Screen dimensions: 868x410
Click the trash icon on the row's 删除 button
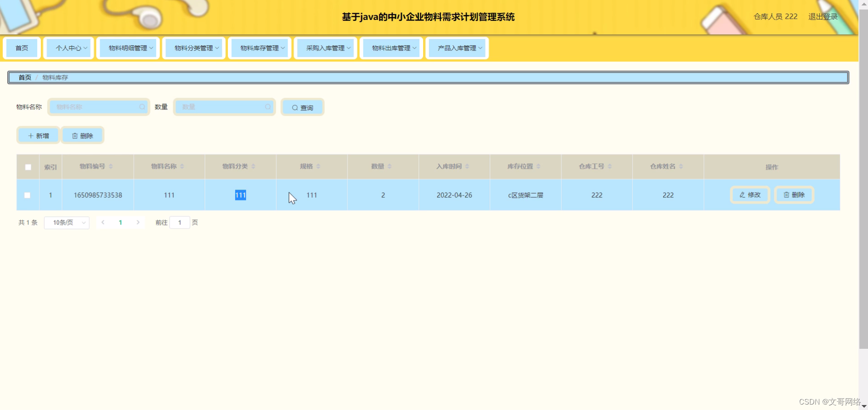(786, 195)
